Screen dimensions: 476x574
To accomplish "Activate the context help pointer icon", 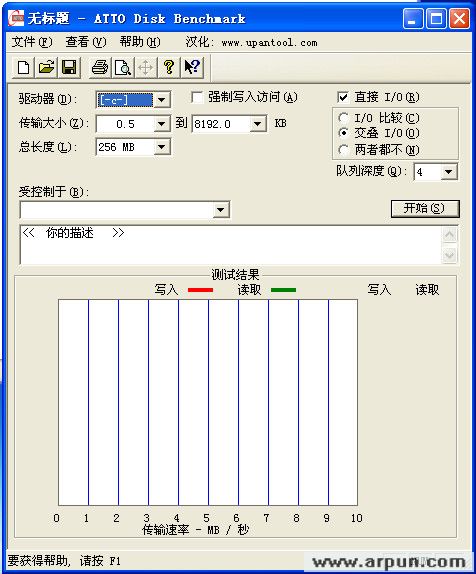I will coord(192,67).
